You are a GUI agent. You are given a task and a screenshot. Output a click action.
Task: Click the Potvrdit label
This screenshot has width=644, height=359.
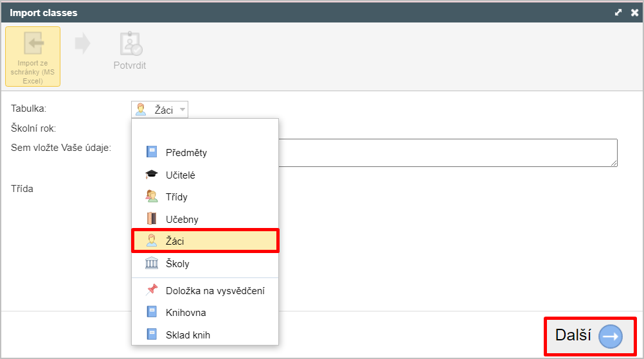[130, 66]
